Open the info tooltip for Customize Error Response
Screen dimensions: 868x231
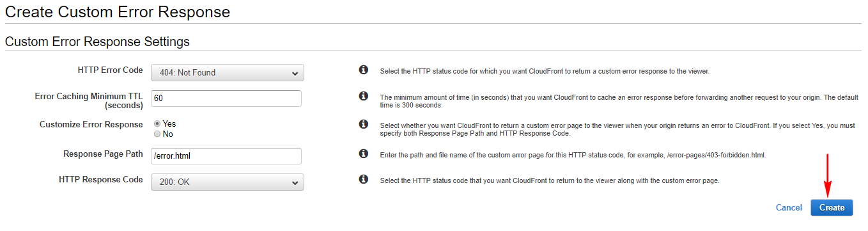point(363,124)
